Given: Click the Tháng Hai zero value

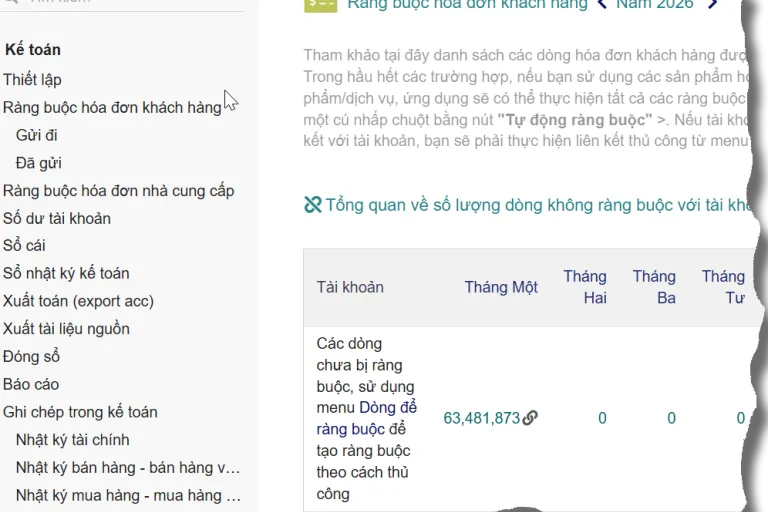Looking at the screenshot, I should coord(602,418).
